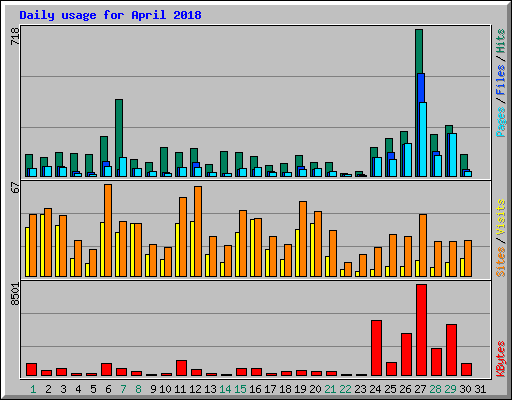This screenshot has height=400, width=512.
Task: Click the yellow sites bar for day 2
Action: pyautogui.click(x=42, y=245)
